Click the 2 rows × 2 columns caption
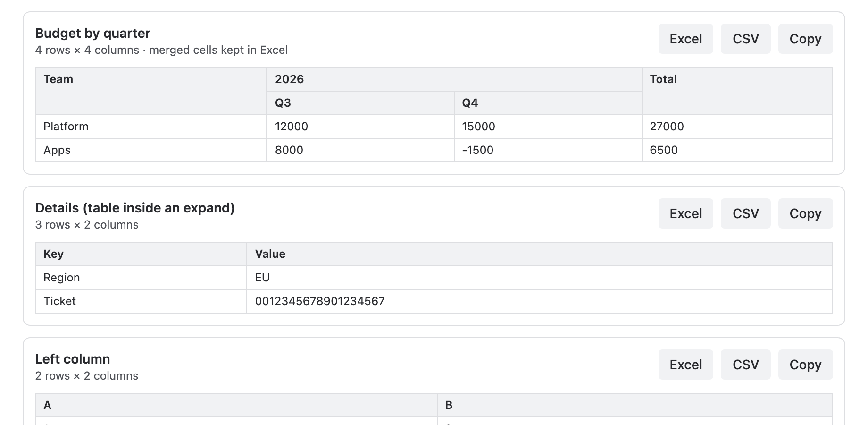868x425 pixels. [x=87, y=376]
